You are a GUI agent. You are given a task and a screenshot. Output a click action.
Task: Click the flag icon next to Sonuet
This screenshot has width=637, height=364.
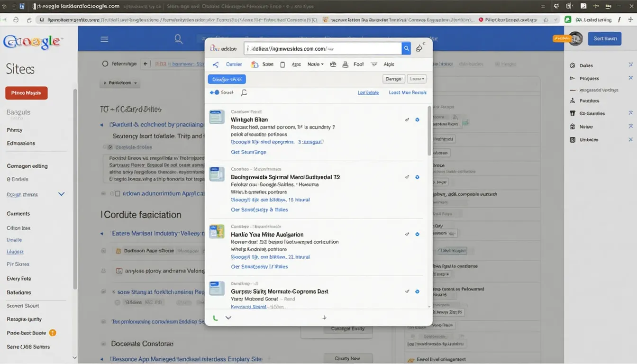point(244,93)
